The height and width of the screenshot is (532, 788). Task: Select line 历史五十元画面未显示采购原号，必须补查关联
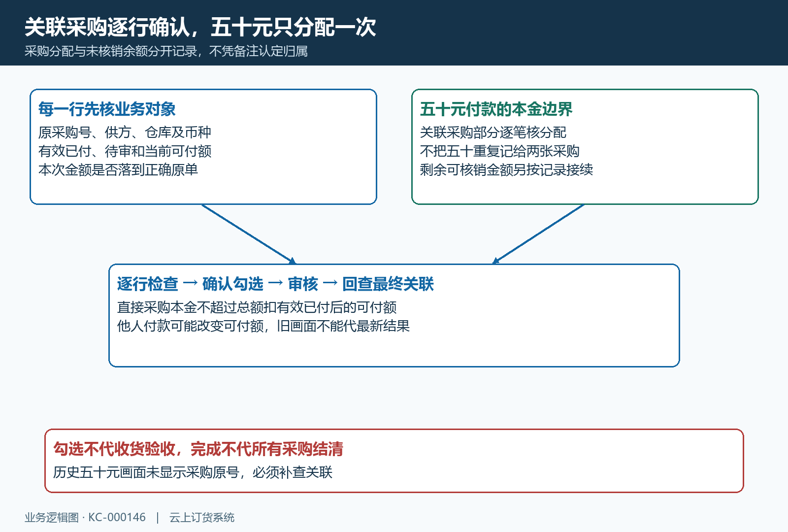[193, 472]
